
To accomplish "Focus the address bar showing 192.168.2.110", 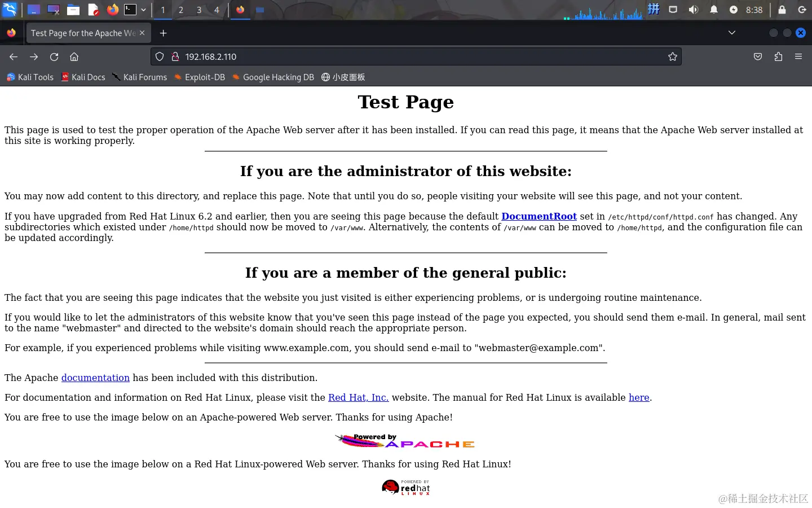I will point(416,56).
